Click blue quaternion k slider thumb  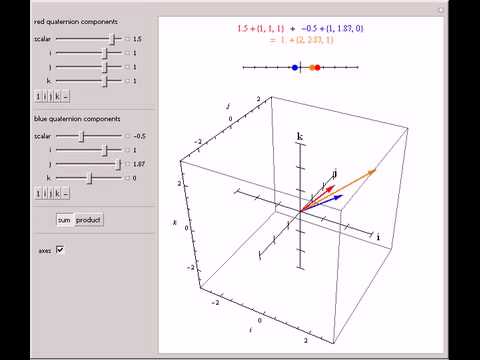89,178
